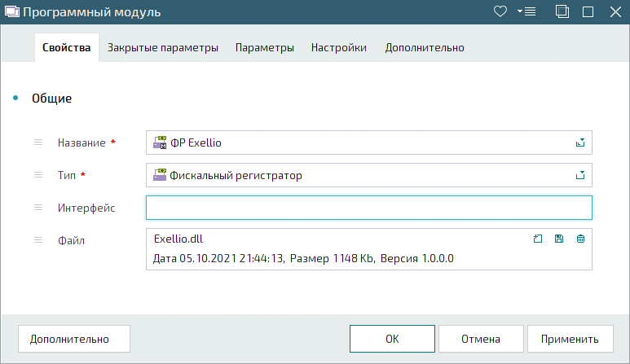
Task: Click the drag handle beside Название
Action: 38,143
